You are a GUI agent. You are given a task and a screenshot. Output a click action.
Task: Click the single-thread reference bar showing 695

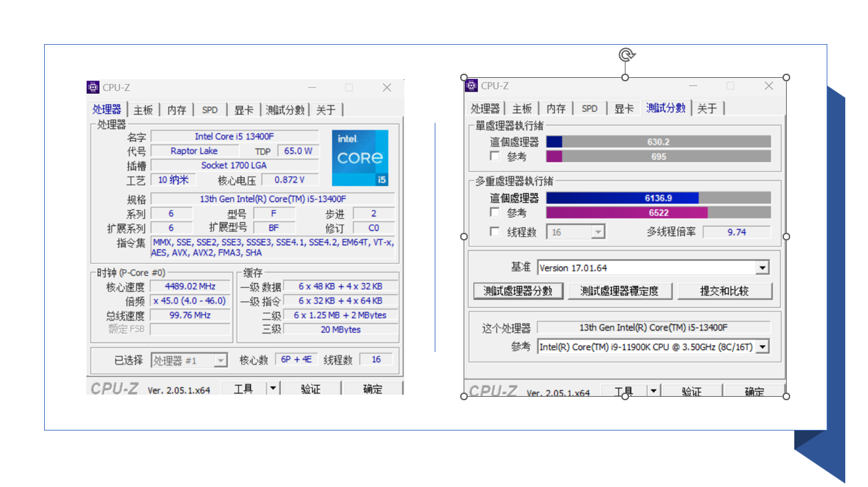point(659,156)
